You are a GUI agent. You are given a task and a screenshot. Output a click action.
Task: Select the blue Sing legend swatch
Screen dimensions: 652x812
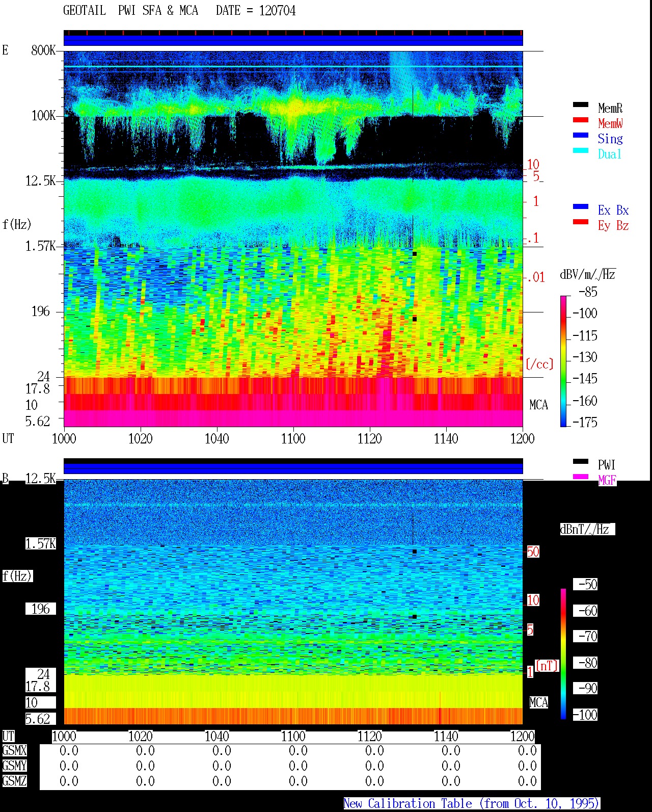click(x=581, y=136)
